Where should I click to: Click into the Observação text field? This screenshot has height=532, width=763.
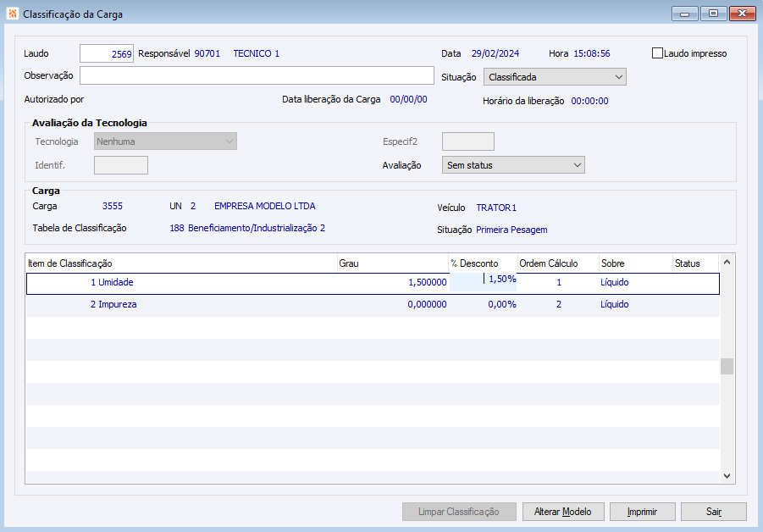[x=257, y=75]
